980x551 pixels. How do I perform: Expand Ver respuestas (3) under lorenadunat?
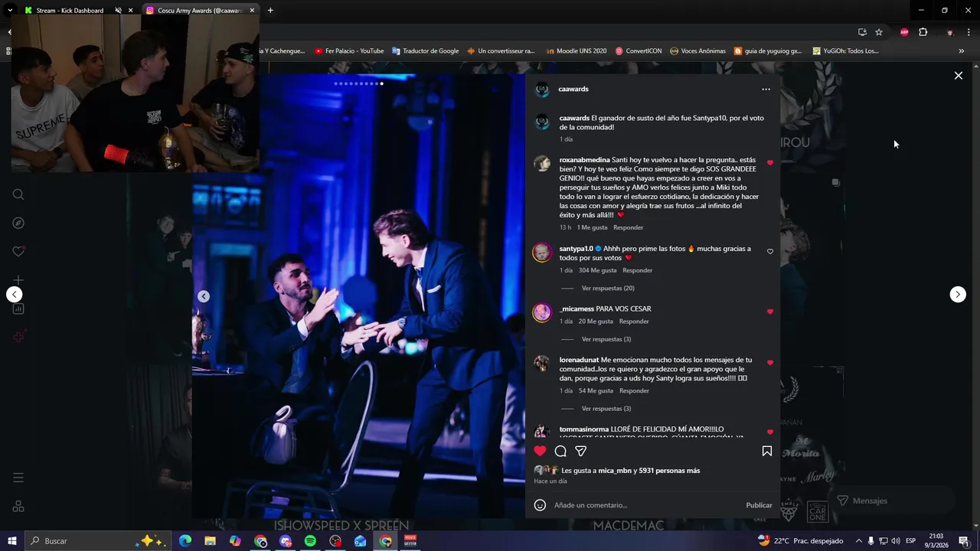606,409
